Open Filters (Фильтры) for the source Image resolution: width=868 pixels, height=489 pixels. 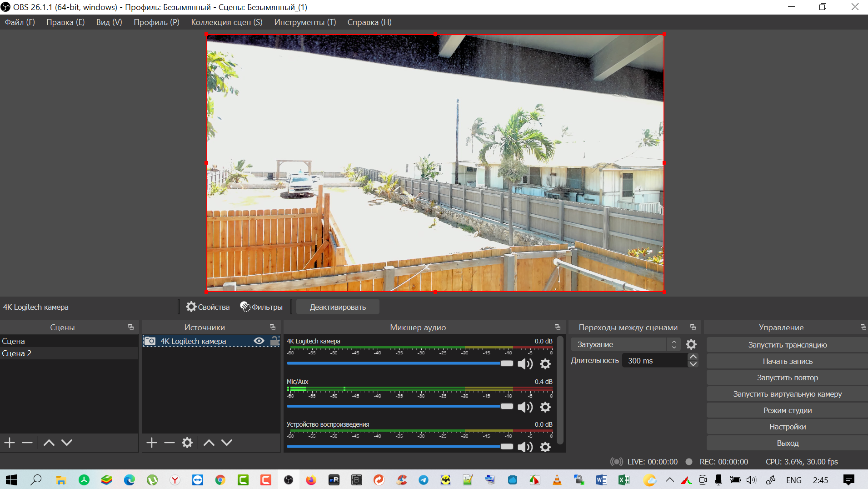(x=261, y=307)
